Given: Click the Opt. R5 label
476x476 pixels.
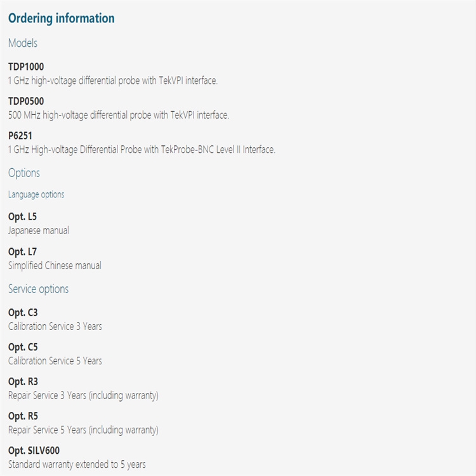Looking at the screenshot, I should coord(23,416).
